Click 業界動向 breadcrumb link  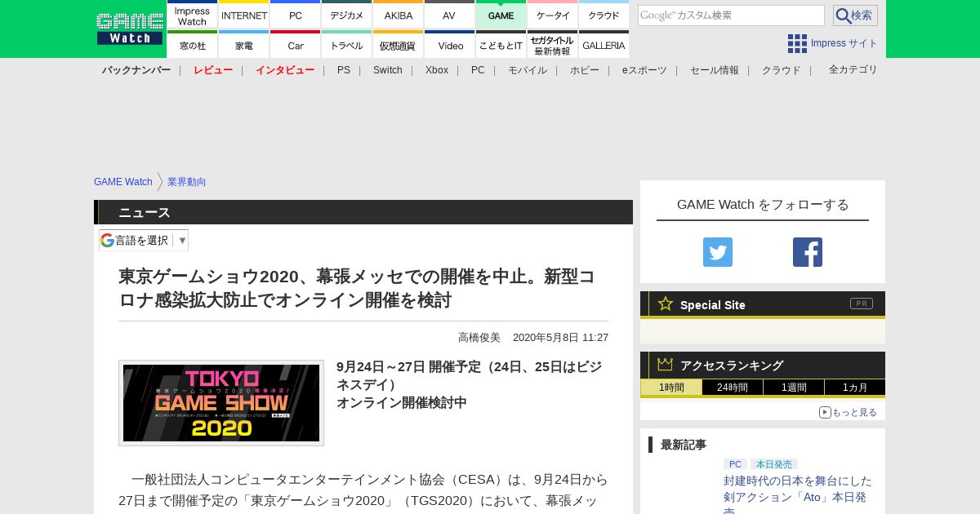(x=187, y=182)
